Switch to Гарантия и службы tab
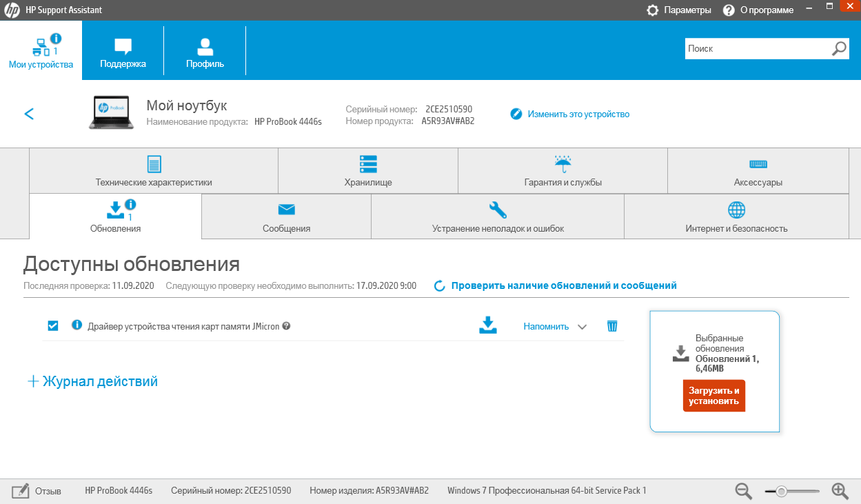861x504 pixels. (x=563, y=171)
